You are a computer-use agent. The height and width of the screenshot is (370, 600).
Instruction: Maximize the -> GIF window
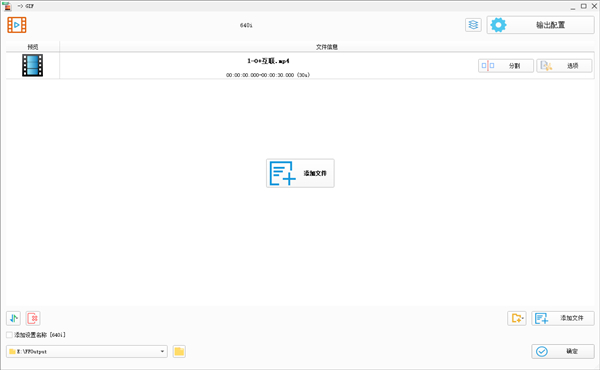pyautogui.click(x=584, y=6)
